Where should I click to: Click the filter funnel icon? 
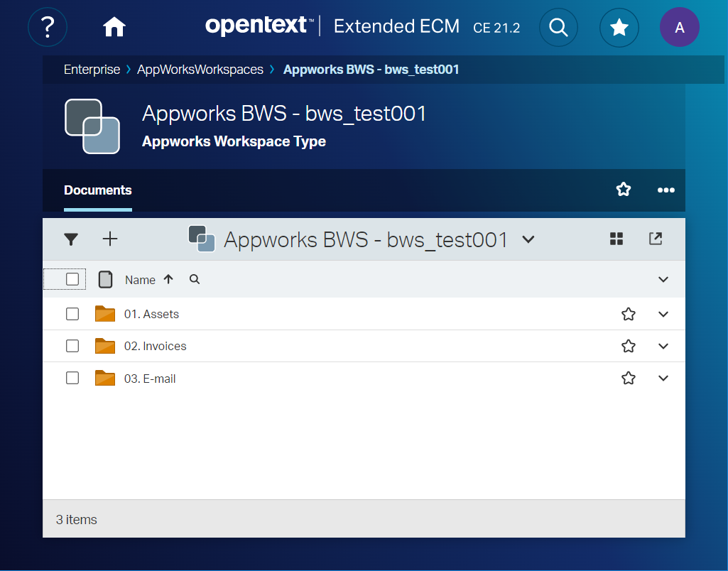(x=71, y=239)
